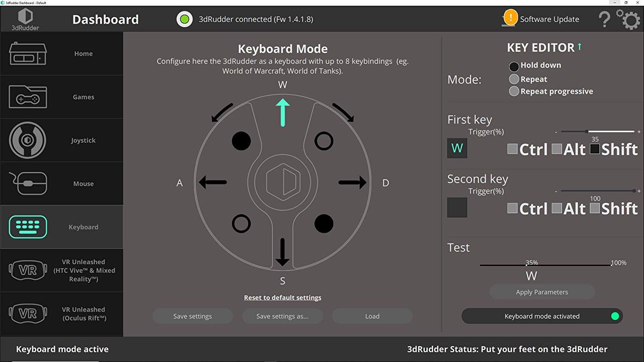
Task: Select the Keyboard mode icon
Action: tap(28, 227)
